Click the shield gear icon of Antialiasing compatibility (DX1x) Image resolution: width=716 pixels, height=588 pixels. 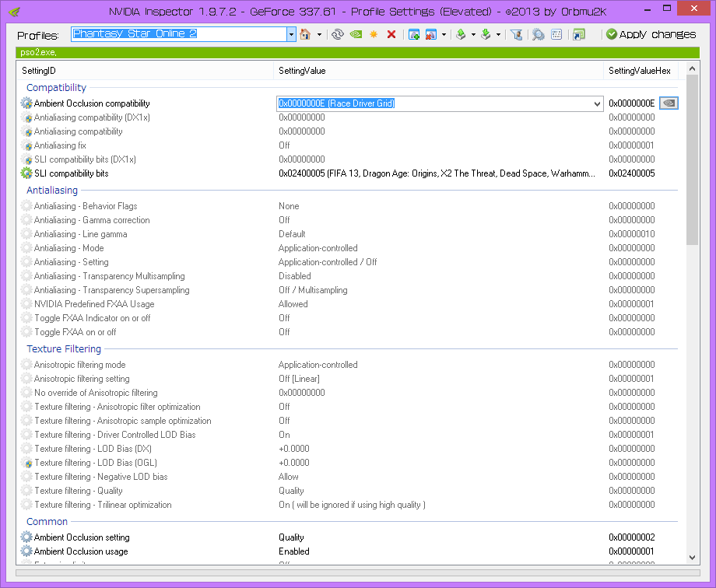pos(26,117)
